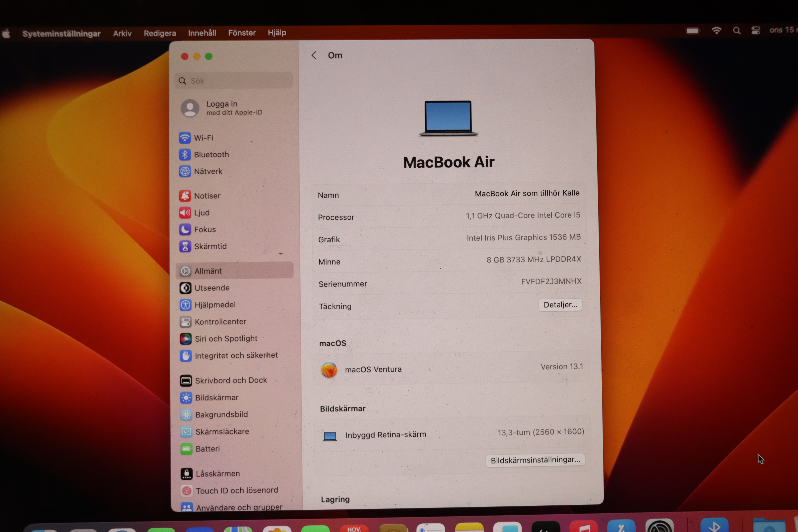This screenshot has height=532, width=798.
Task: Go back using the chevron beside Om
Action: click(x=314, y=55)
